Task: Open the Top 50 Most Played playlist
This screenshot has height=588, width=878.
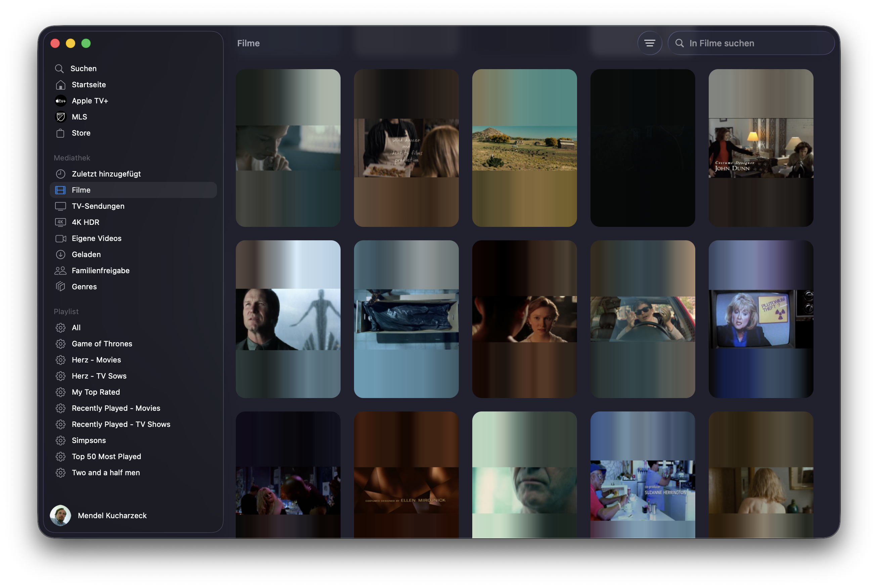Action: click(133, 457)
